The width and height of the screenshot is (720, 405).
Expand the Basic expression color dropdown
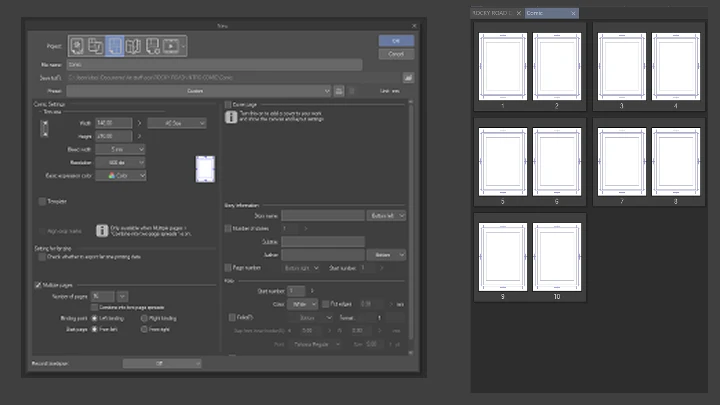[x=126, y=175]
